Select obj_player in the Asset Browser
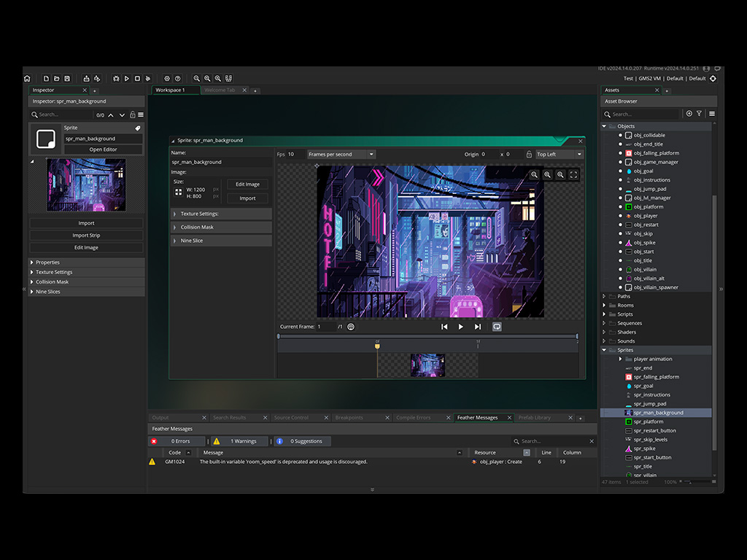This screenshot has width=747, height=560. point(645,216)
